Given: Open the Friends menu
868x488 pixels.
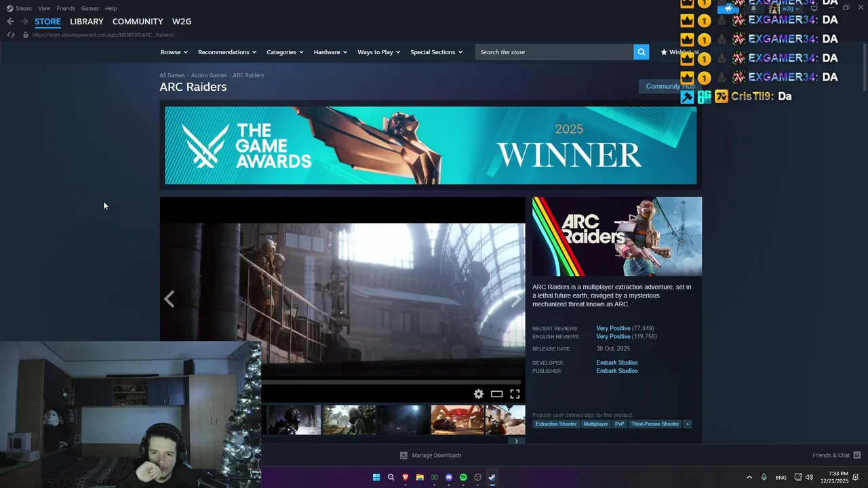Looking at the screenshot, I should tap(66, 8).
